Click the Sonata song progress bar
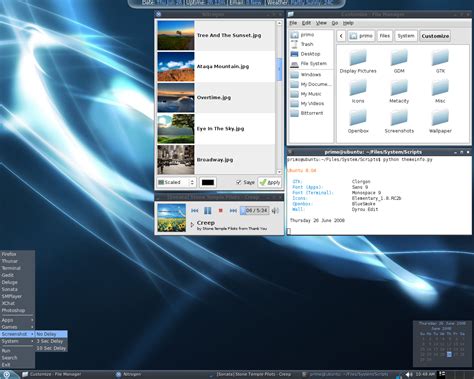This screenshot has width=474, height=379. 254,210
